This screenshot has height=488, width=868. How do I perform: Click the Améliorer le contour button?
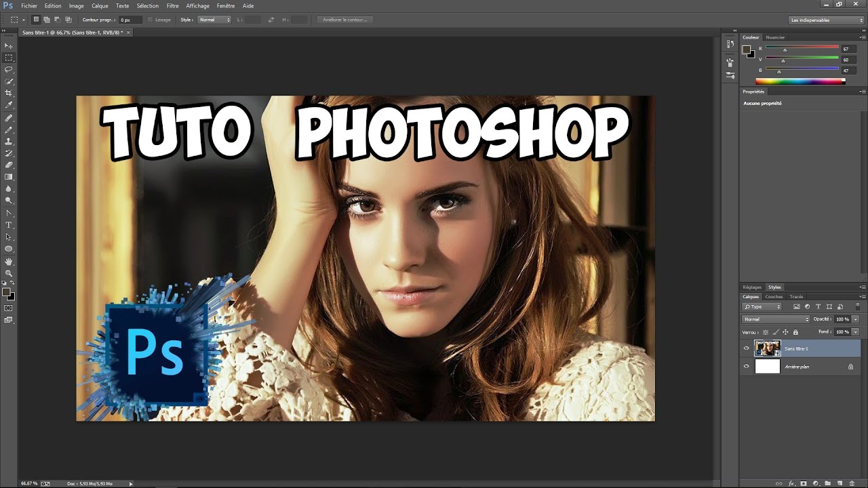[345, 20]
